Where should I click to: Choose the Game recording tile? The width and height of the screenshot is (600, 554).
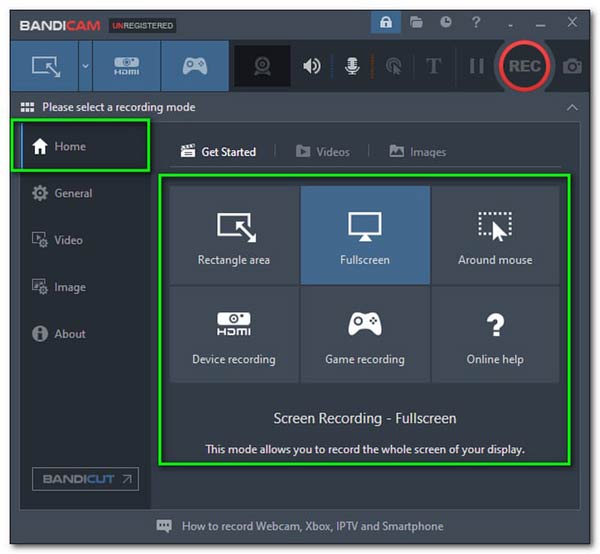click(x=365, y=335)
